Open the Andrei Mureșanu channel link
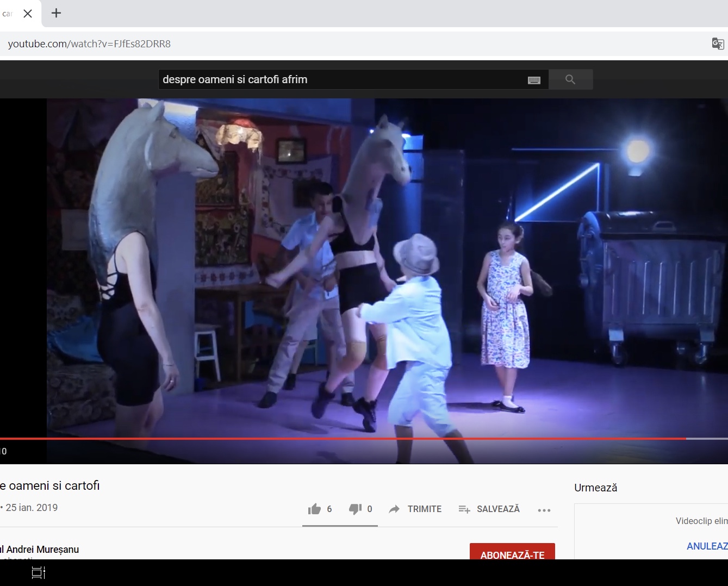The width and height of the screenshot is (728, 586). pyautogui.click(x=39, y=549)
